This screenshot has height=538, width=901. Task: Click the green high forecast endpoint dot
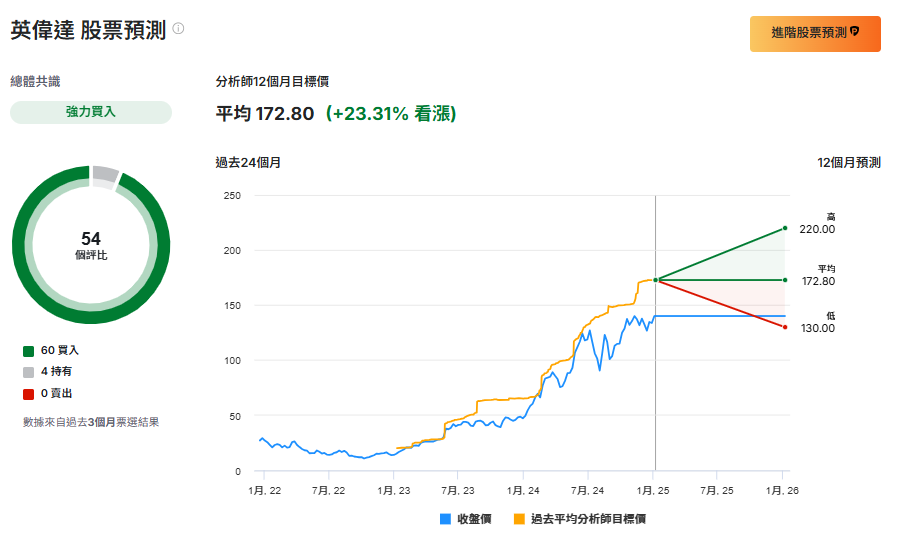pyautogui.click(x=785, y=228)
